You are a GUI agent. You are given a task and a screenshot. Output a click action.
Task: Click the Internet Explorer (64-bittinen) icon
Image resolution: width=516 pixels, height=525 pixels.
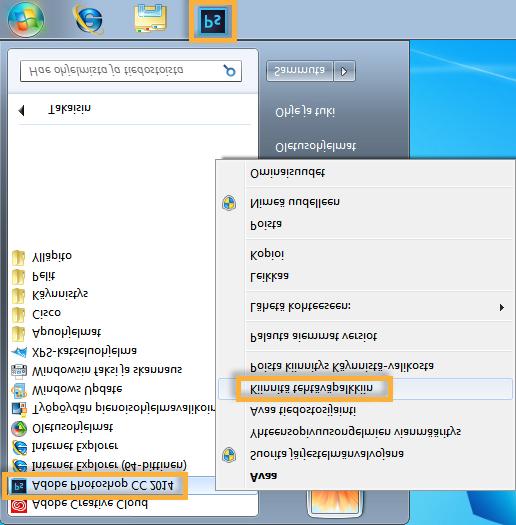click(19, 466)
